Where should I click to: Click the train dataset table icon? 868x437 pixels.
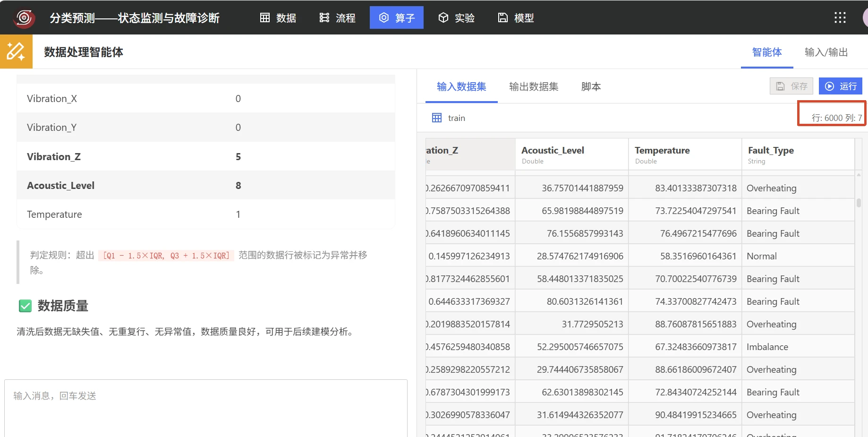click(437, 118)
